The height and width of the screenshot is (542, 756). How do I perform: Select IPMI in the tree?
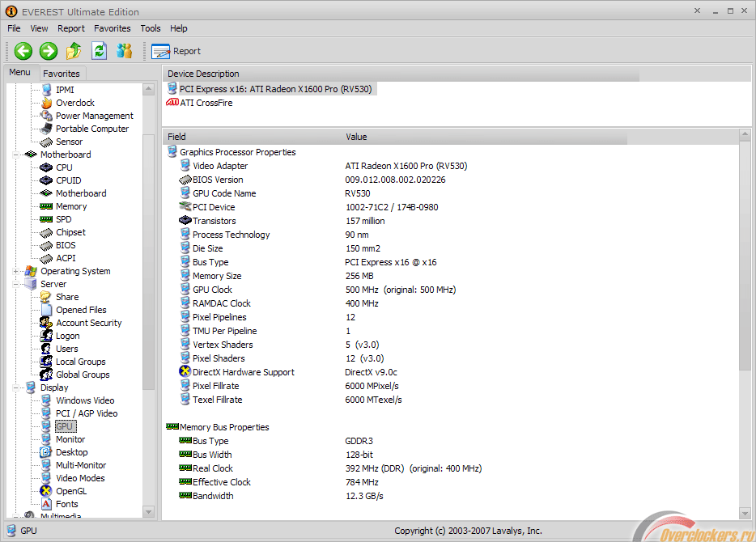point(65,90)
